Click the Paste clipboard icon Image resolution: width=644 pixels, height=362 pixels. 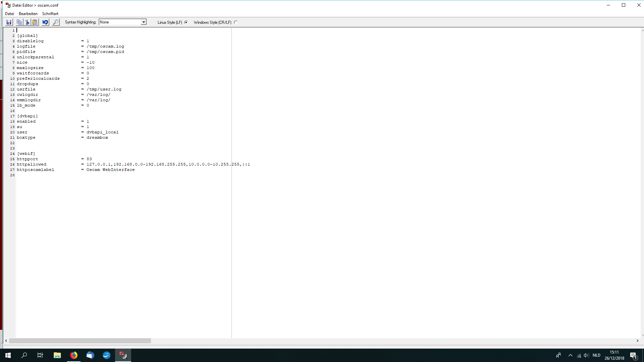point(35,22)
